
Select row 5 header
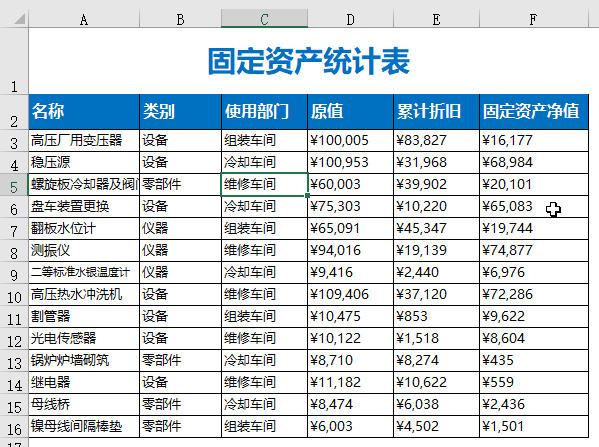14,185
